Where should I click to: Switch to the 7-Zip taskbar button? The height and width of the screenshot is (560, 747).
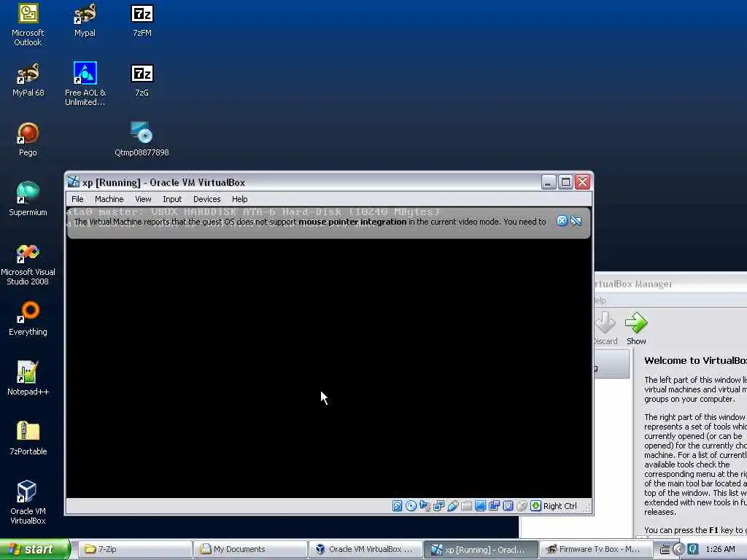(x=134, y=549)
